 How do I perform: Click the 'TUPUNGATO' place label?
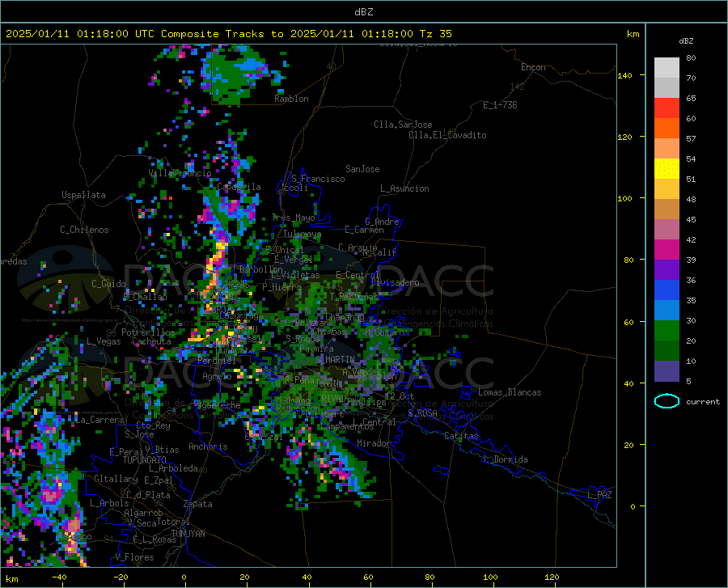[x=144, y=460]
